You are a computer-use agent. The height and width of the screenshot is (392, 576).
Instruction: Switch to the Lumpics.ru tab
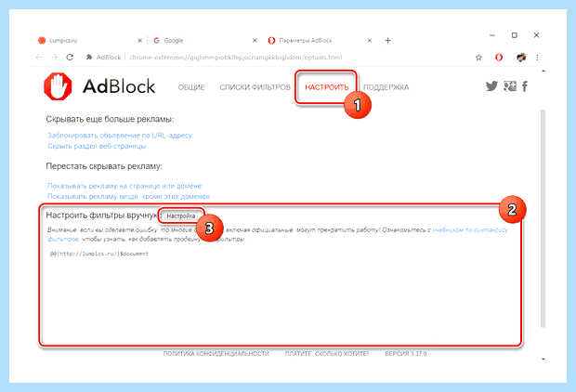(x=88, y=41)
